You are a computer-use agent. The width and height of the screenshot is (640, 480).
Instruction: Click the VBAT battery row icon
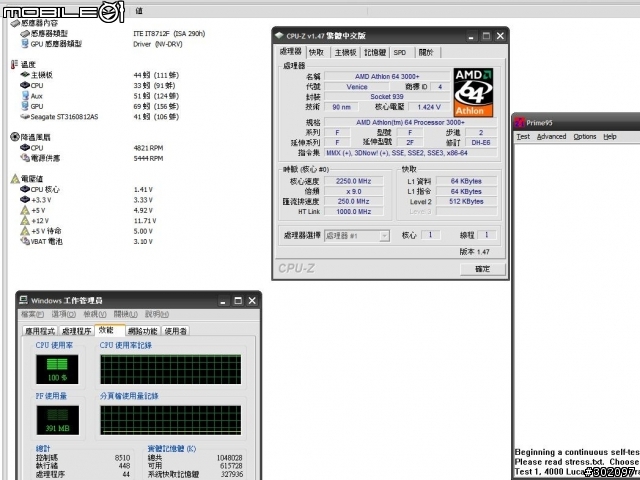tap(25, 241)
